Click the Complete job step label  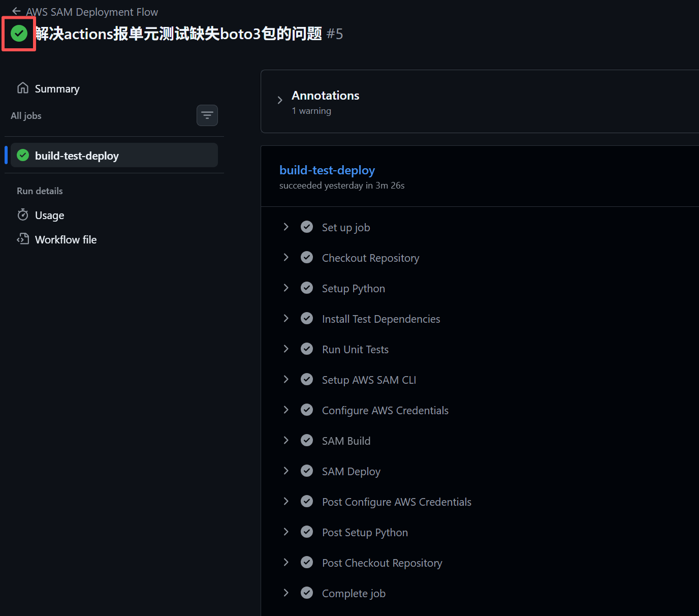click(354, 593)
